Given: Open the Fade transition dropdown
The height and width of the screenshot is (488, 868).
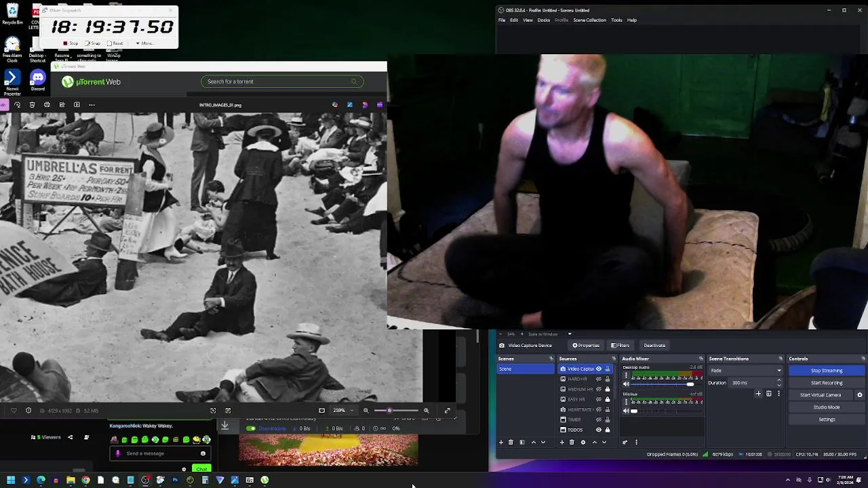Looking at the screenshot, I should (x=745, y=371).
